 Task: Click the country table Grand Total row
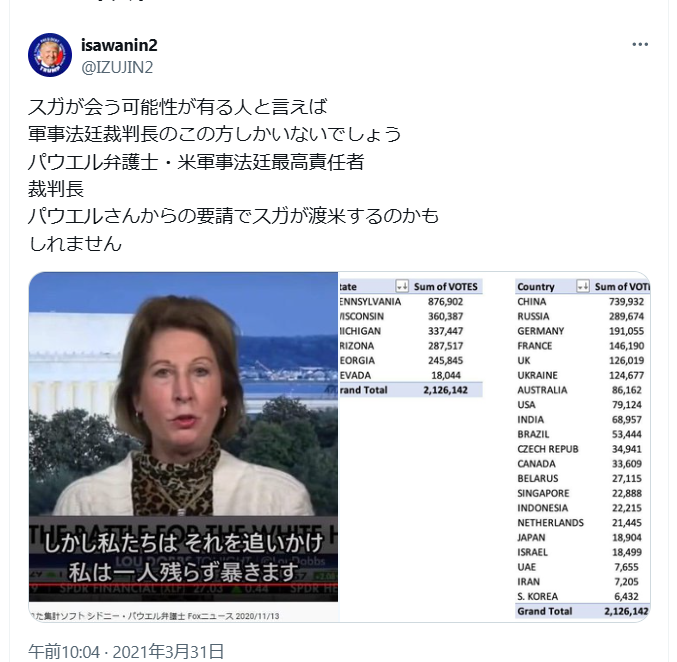(582, 611)
